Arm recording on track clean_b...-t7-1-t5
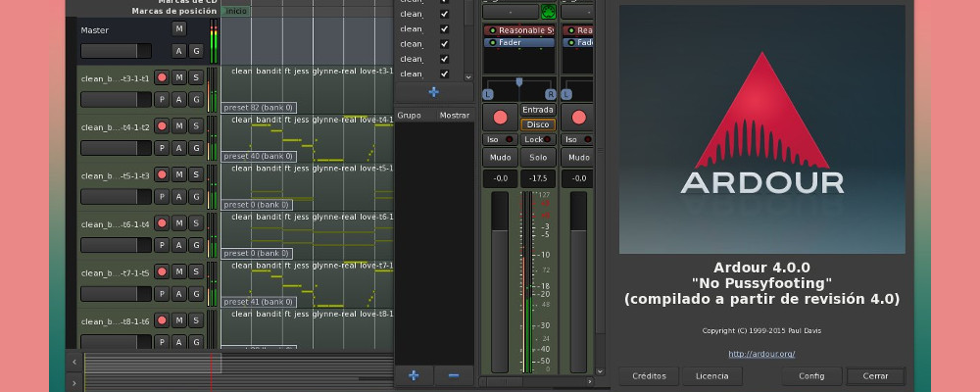The width and height of the screenshot is (980, 392). (x=162, y=272)
